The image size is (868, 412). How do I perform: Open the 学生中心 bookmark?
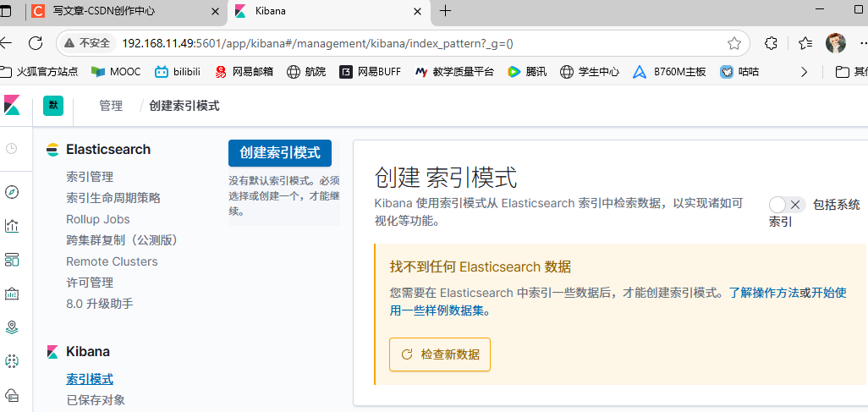pos(590,71)
